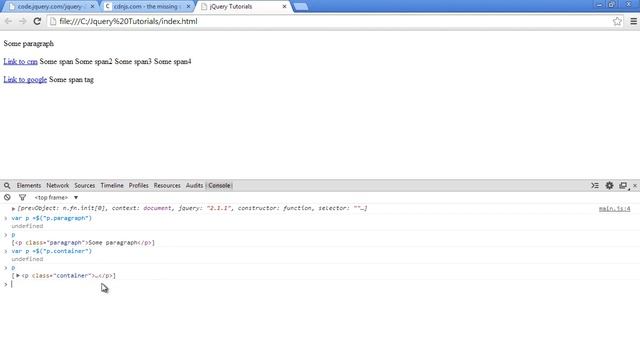Open DevTools settings gear

[x=609, y=185]
